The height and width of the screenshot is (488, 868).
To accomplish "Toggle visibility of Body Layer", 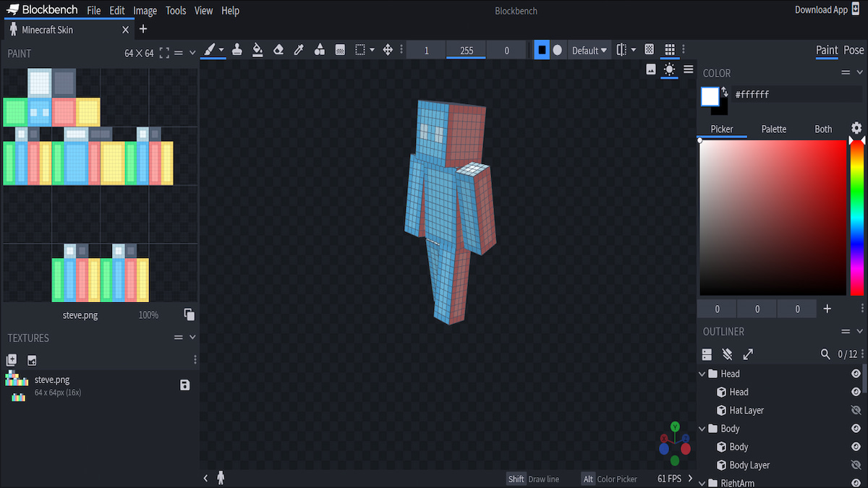I will tap(856, 465).
